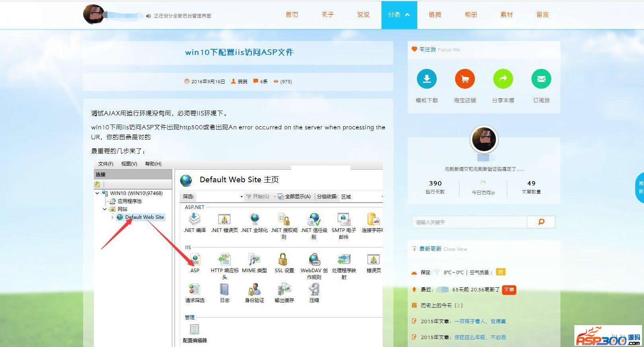
Task: Click the 模板下载 download icon
Action: click(x=426, y=79)
